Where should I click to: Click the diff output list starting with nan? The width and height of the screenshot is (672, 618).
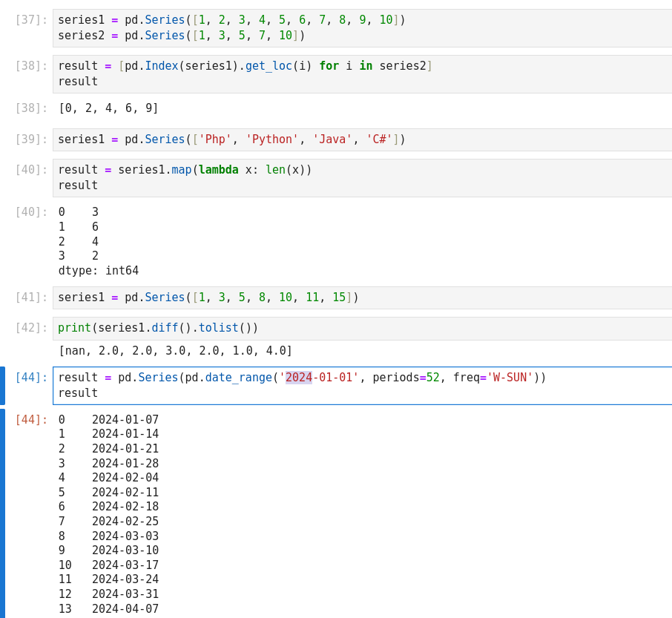pos(175,351)
